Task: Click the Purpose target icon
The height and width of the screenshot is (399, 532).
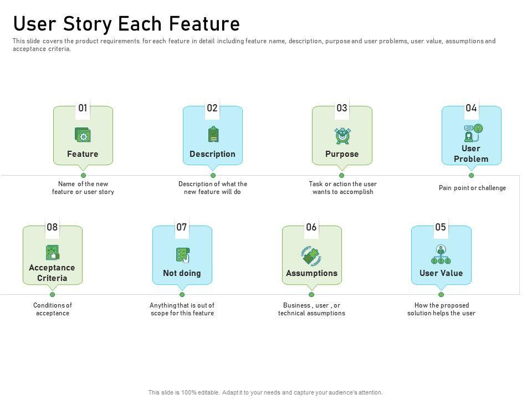Action: pos(342,135)
